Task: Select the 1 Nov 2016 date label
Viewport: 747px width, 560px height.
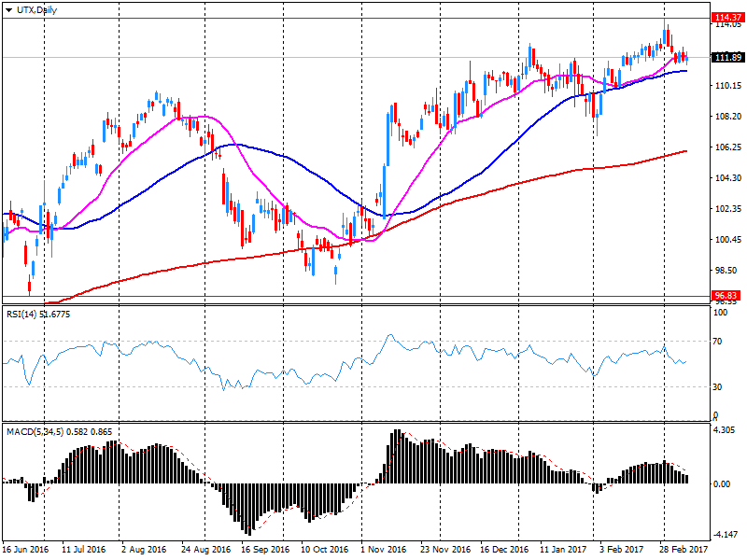Action: 382,551
